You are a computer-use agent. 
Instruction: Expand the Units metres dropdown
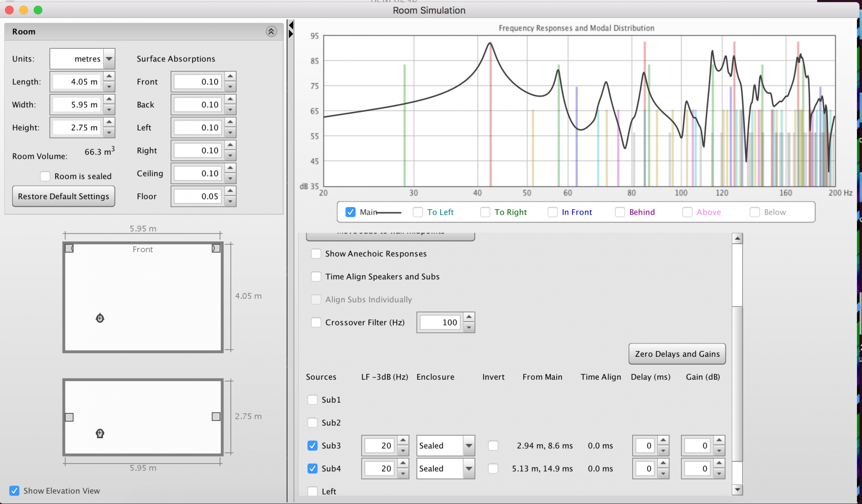(109, 58)
